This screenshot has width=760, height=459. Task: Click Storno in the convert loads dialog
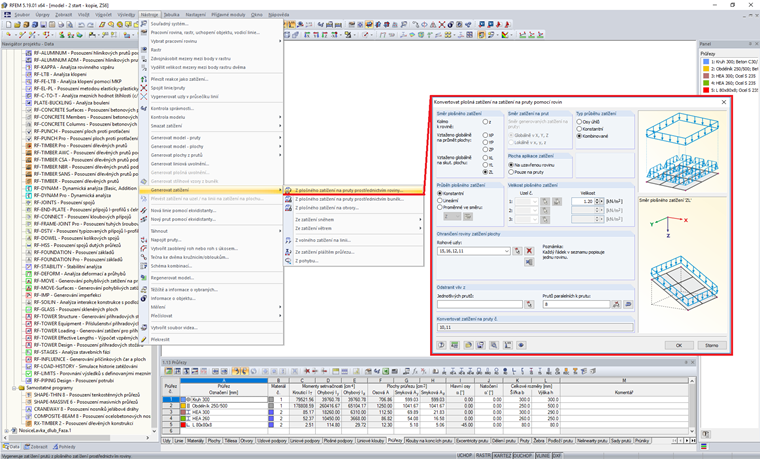click(x=712, y=345)
